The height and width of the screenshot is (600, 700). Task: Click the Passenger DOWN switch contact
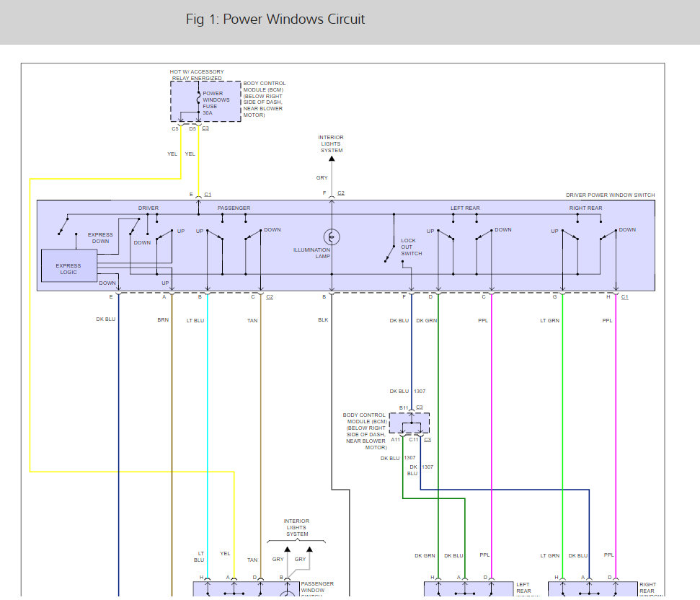click(x=252, y=235)
